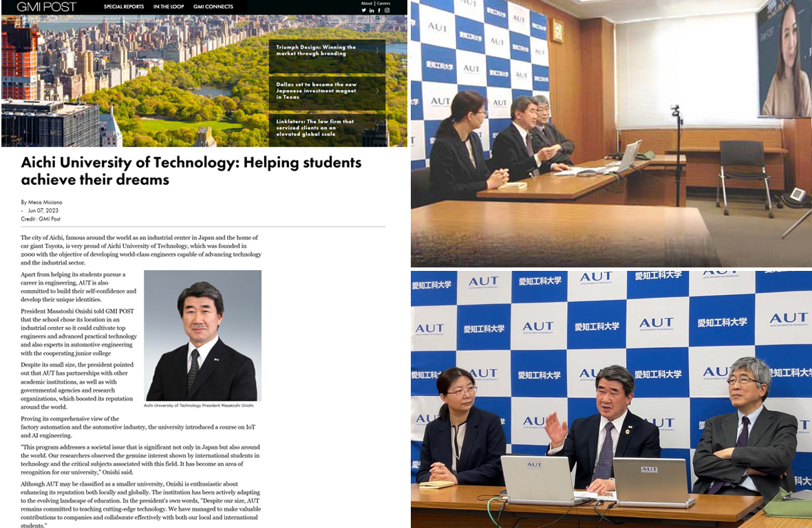Click the chevron on the Linklaters card
This screenshot has height=528, width=812.
pos(377,128)
